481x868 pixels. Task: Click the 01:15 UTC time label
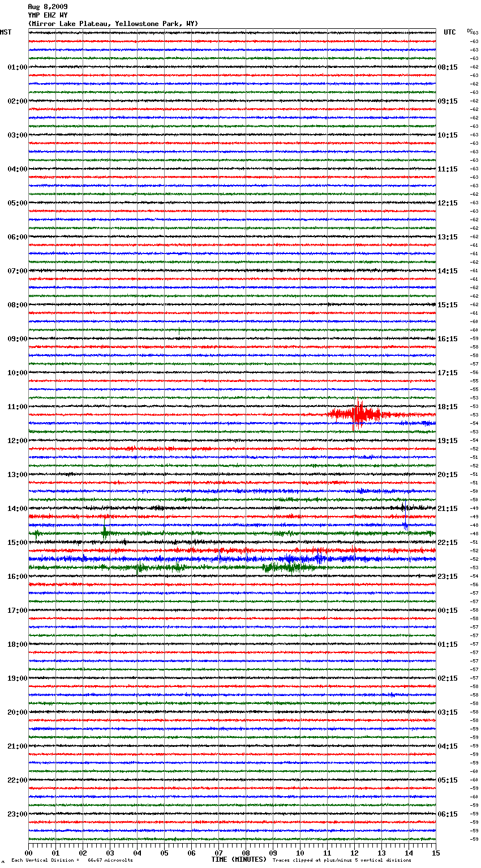point(448,644)
